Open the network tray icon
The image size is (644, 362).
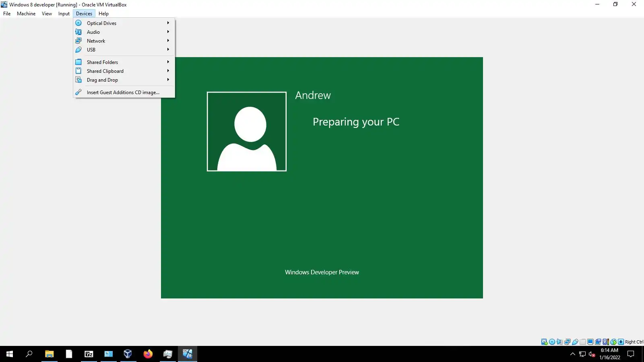(x=582, y=354)
